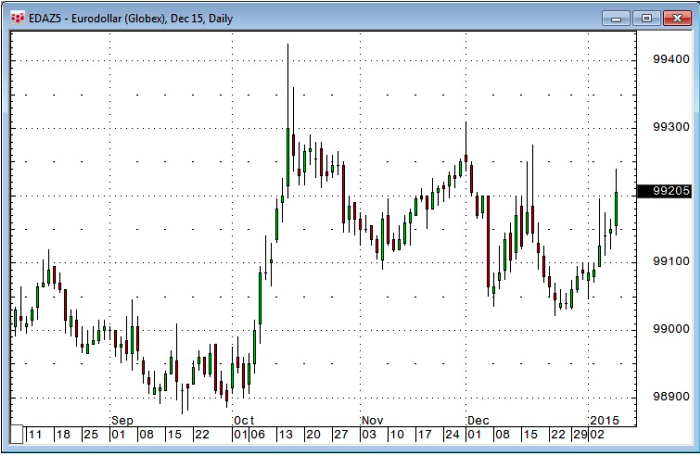Select the 99400 price level on scale
This screenshot has width=700, height=456.
(669, 60)
